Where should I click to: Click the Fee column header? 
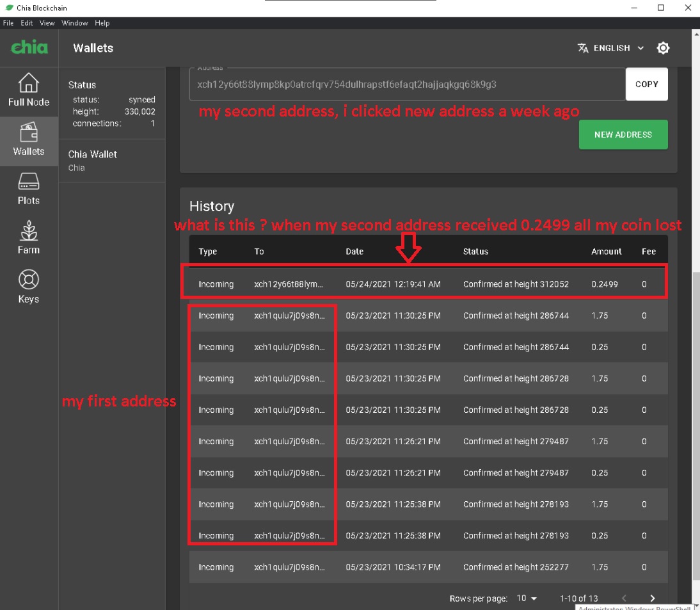coord(649,252)
